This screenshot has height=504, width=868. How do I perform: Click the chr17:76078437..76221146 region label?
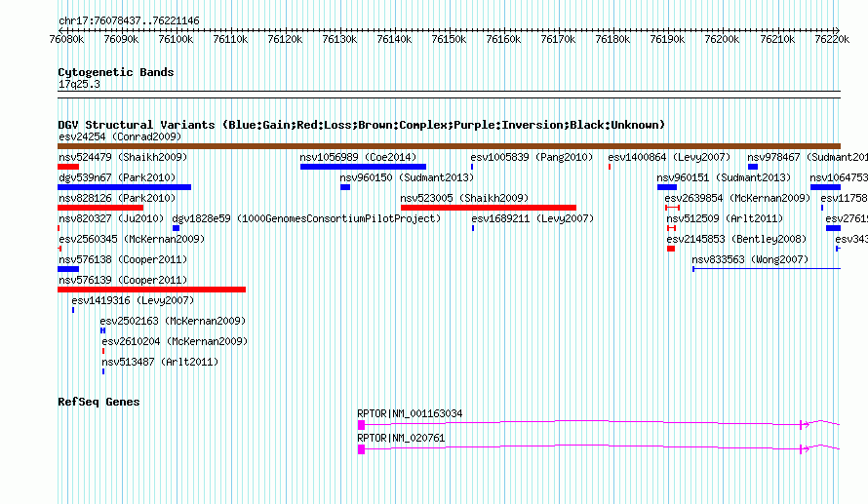point(129,20)
